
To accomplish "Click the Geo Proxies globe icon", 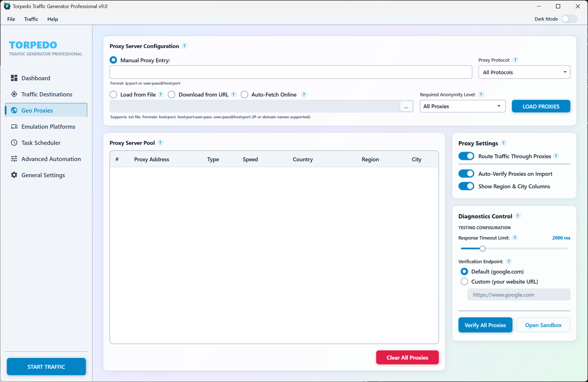I will click(14, 110).
